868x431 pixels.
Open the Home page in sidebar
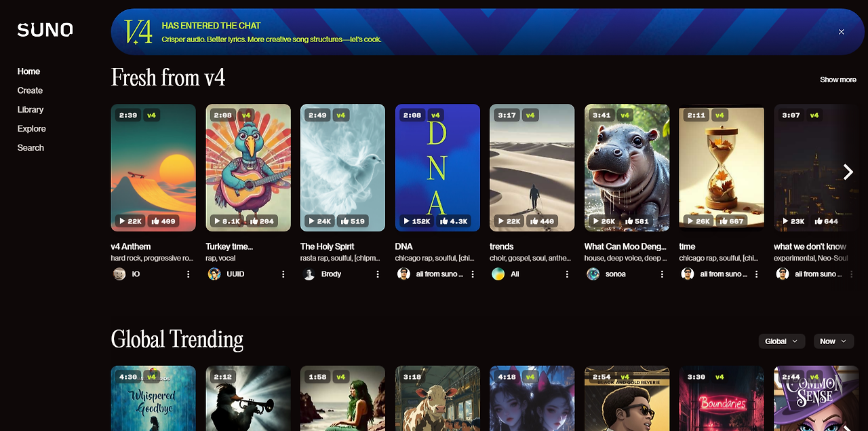click(x=28, y=71)
